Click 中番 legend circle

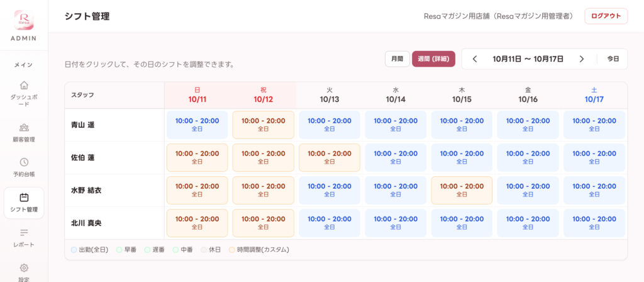[x=175, y=249]
